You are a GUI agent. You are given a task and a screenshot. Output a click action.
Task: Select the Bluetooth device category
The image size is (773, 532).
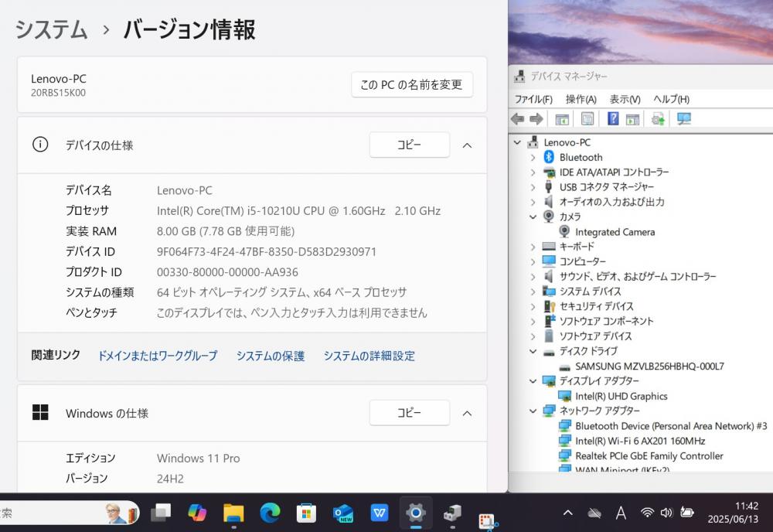tap(581, 157)
